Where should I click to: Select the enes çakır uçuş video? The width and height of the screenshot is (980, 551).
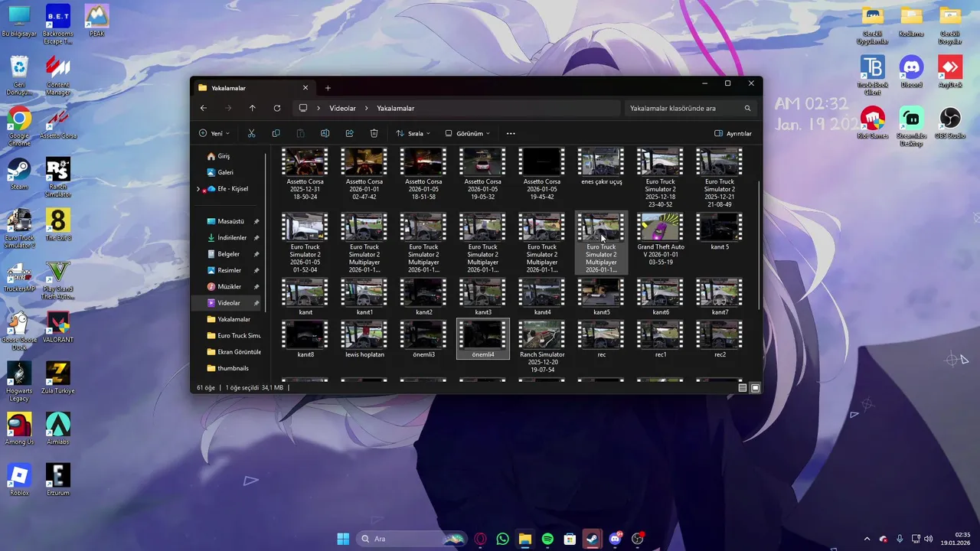(601, 168)
